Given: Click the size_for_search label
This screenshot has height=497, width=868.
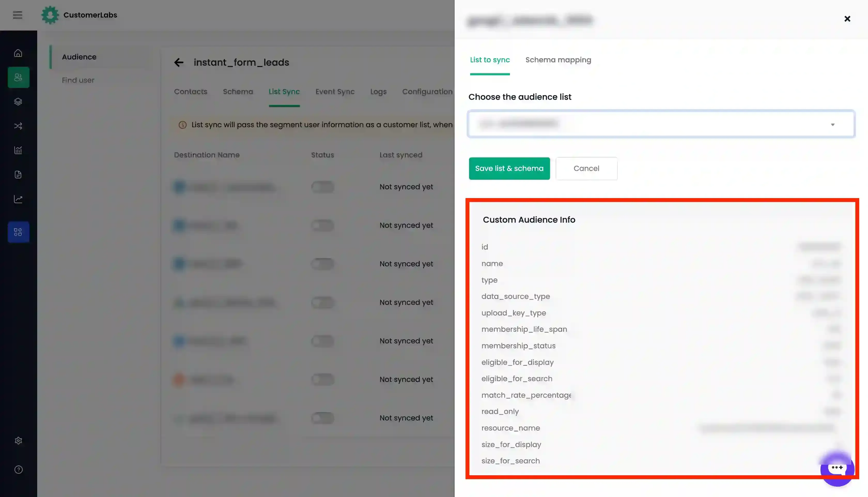Looking at the screenshot, I should tap(510, 461).
